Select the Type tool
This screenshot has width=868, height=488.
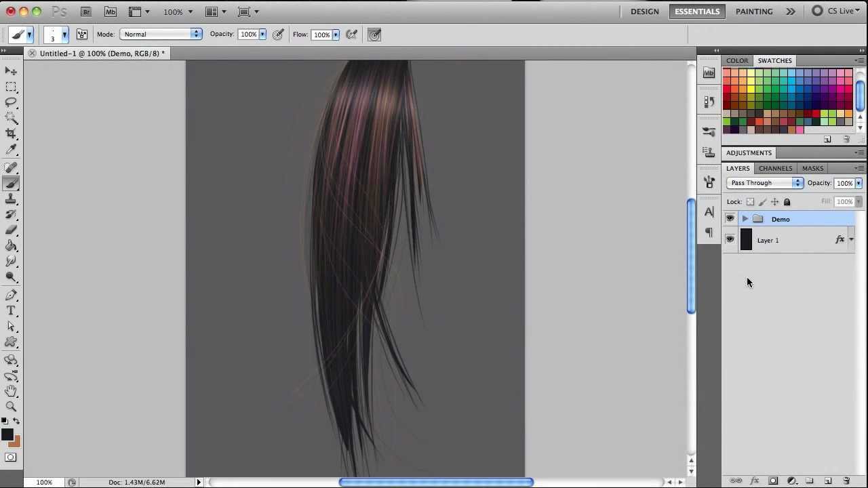click(x=11, y=310)
